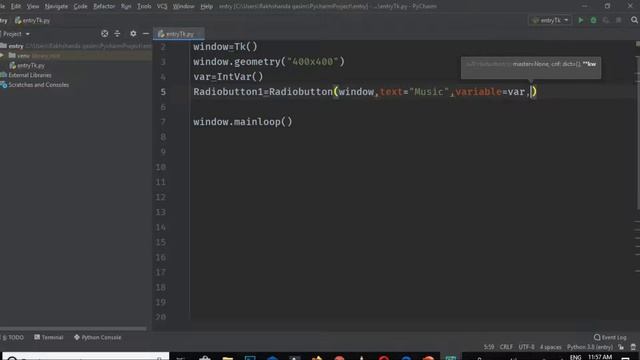Click the window.geometry("400x400") line
640x360 pixels.
(x=269, y=62)
